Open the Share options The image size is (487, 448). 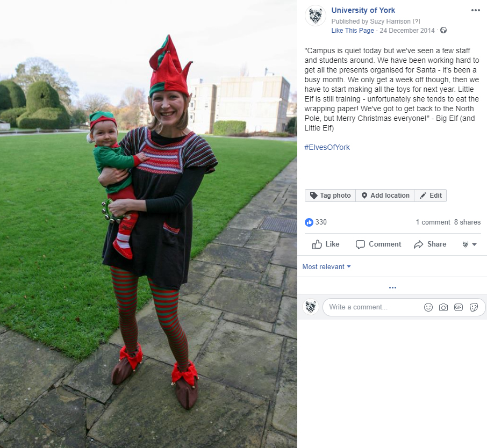430,244
